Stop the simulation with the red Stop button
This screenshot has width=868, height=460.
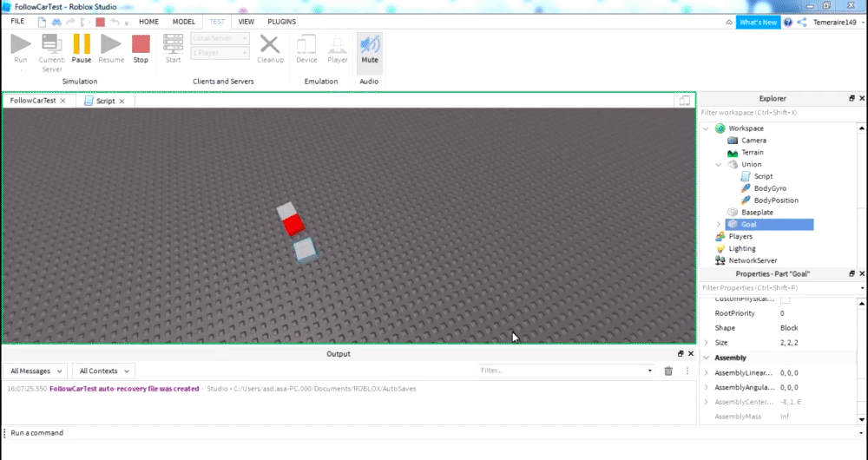141,49
